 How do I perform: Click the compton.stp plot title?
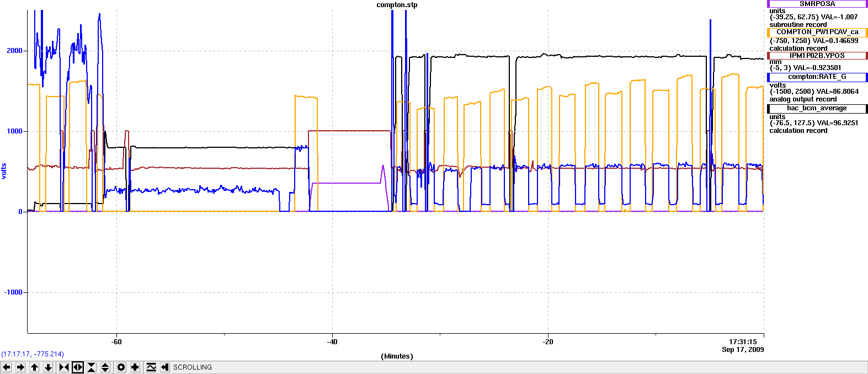397,5
